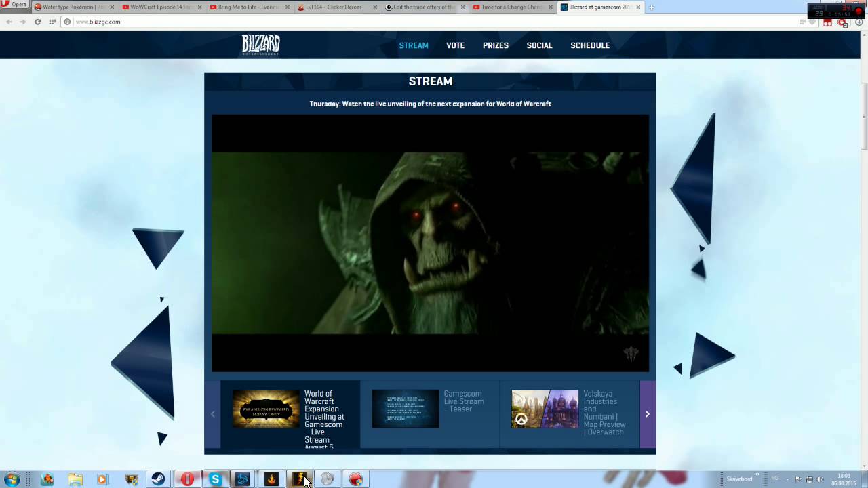Show previous videos with the left carousel arrow
The image size is (868, 488).
[x=212, y=414]
